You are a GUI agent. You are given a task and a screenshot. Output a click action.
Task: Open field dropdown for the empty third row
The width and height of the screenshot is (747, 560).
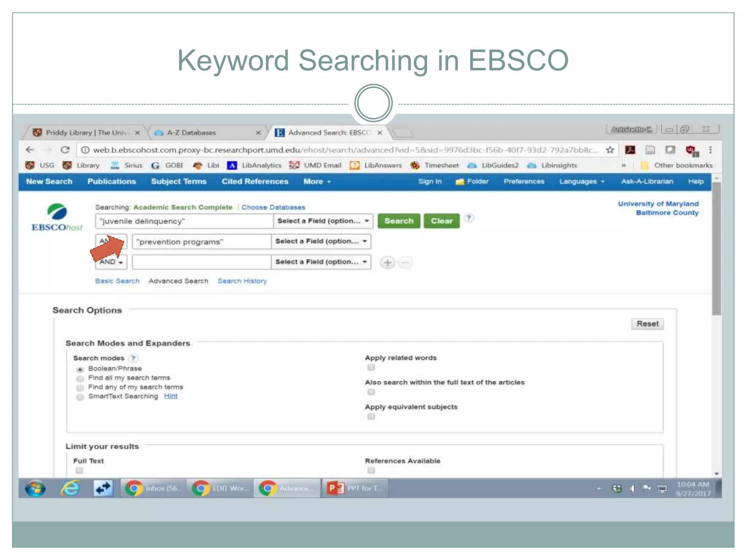coord(321,262)
